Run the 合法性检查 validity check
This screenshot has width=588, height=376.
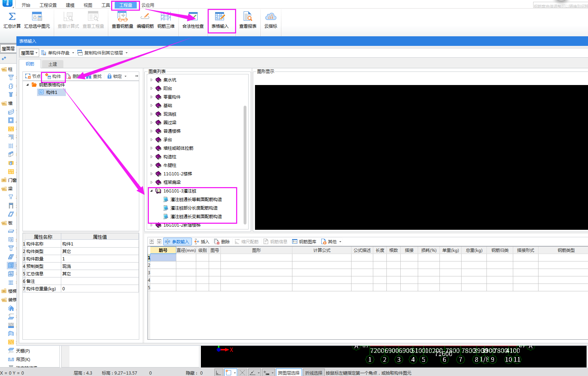click(x=193, y=21)
